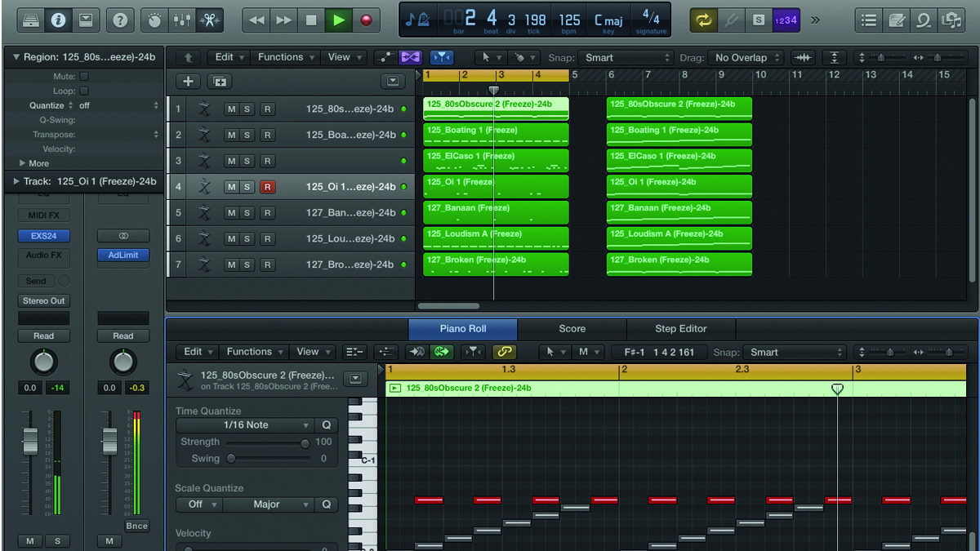The image size is (980, 551).
Task: Click the Time Quantize Q button
Action: tap(326, 425)
